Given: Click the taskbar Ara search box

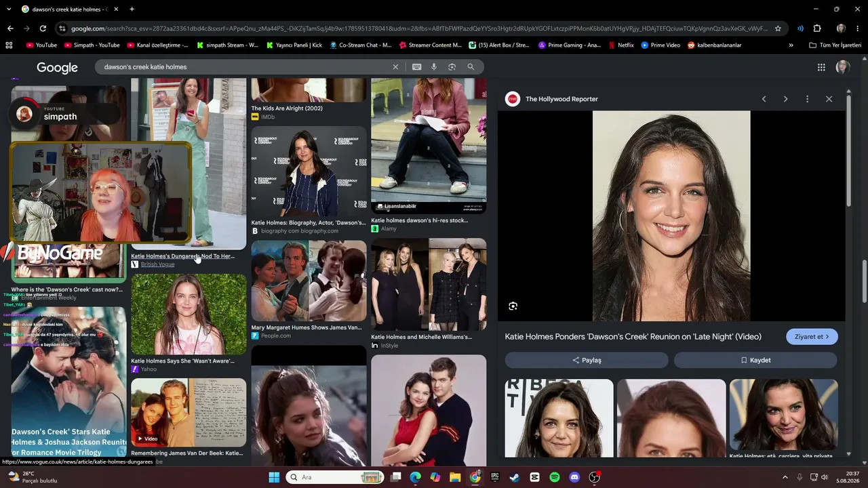Looking at the screenshot, I should [335, 477].
